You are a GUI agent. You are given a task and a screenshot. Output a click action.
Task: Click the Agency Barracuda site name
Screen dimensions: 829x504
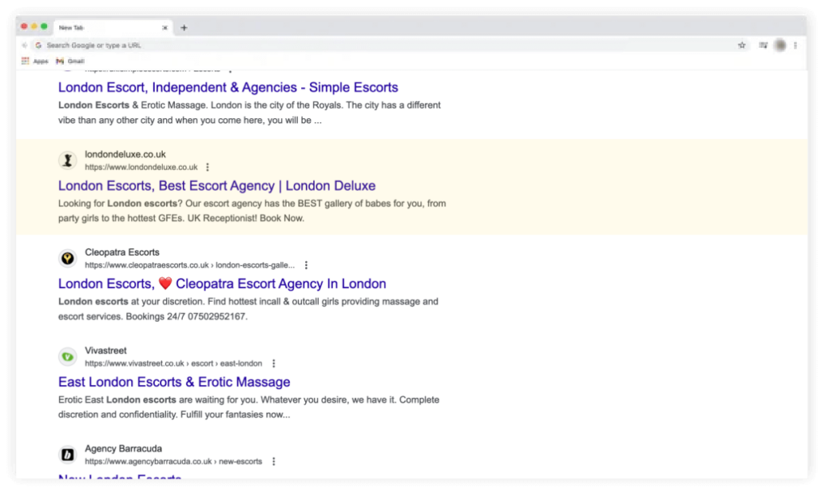coord(123,449)
